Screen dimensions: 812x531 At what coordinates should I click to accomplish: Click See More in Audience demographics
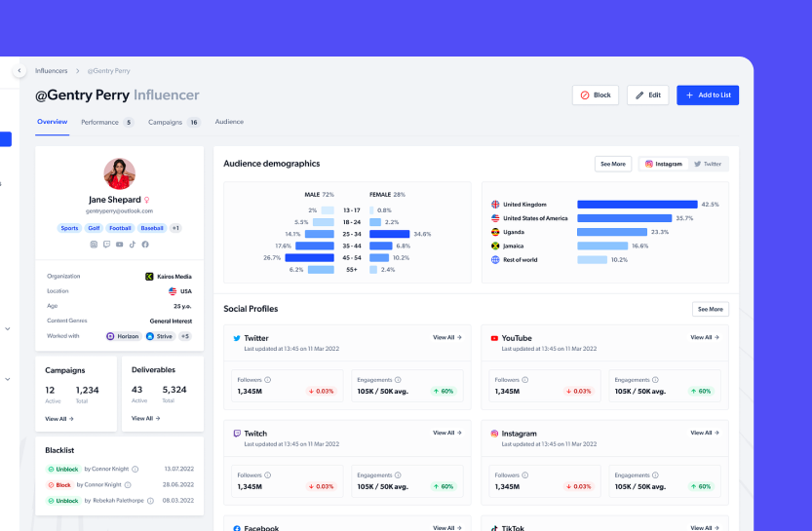coord(613,164)
